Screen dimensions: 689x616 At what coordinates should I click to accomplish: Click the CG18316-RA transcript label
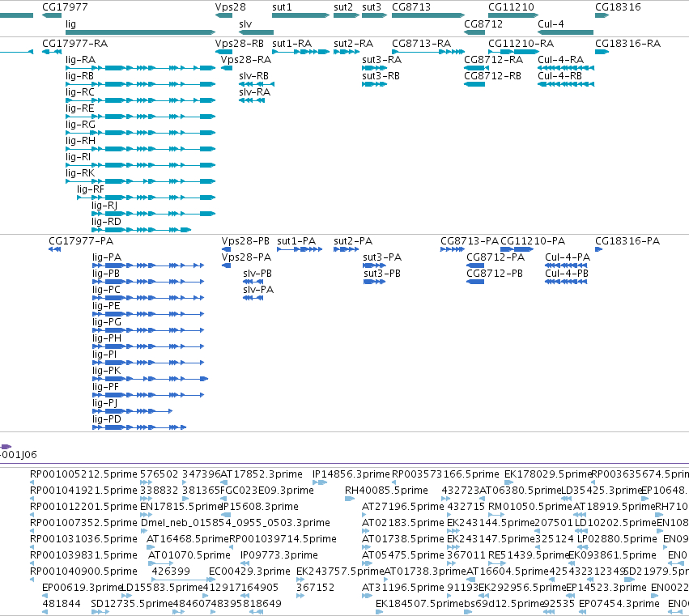(x=628, y=44)
